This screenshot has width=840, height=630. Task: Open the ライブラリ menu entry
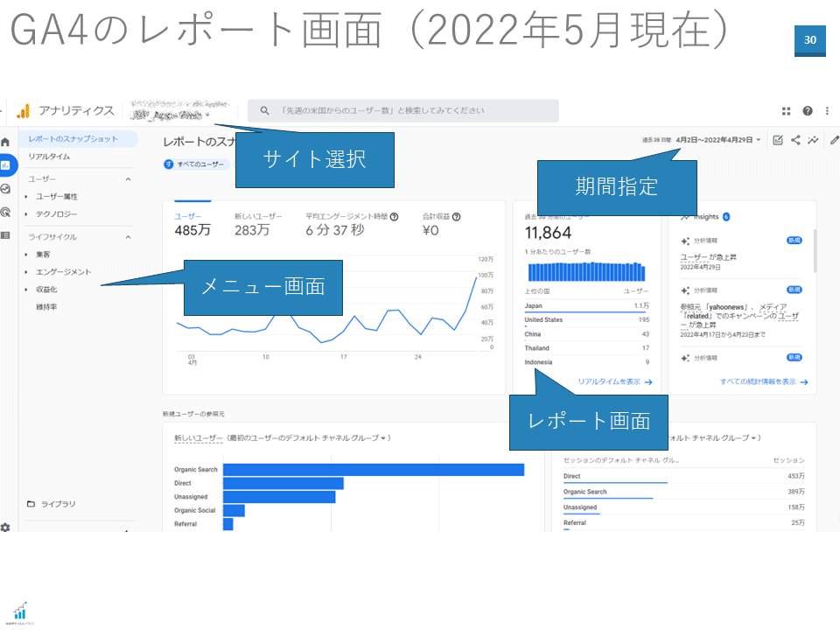58,504
